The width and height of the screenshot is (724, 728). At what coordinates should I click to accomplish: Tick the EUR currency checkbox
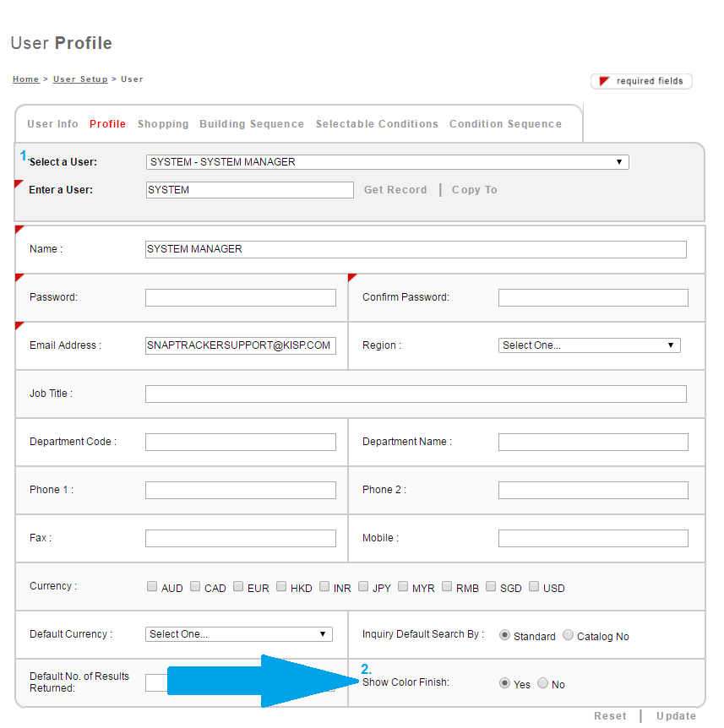pos(238,587)
